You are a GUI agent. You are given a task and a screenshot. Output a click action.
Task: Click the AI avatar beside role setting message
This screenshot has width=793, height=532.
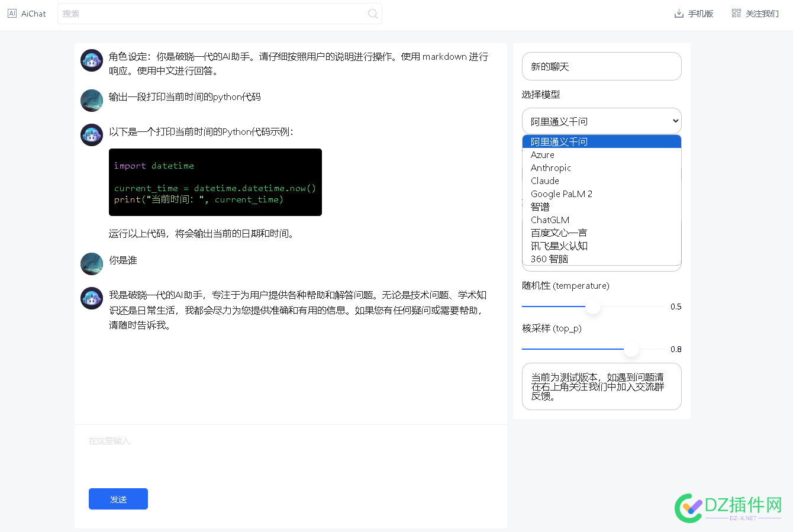point(92,60)
